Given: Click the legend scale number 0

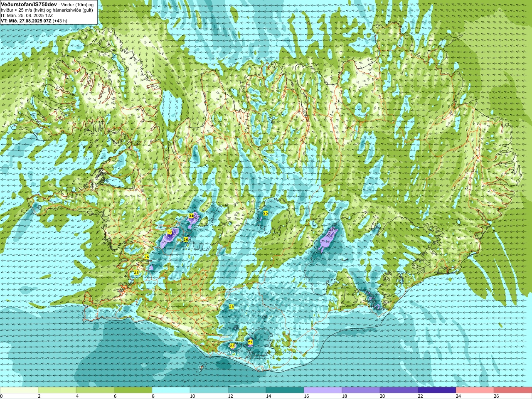Looking at the screenshot, I should 1,396.
